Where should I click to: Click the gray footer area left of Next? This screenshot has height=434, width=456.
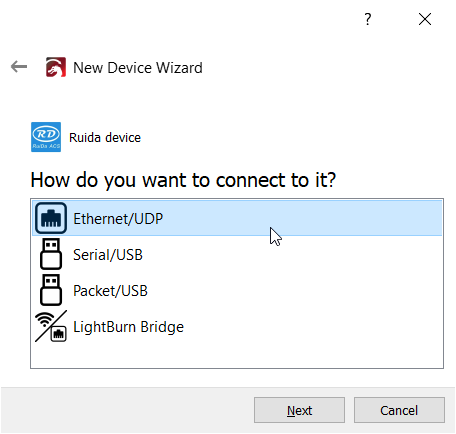(127, 410)
